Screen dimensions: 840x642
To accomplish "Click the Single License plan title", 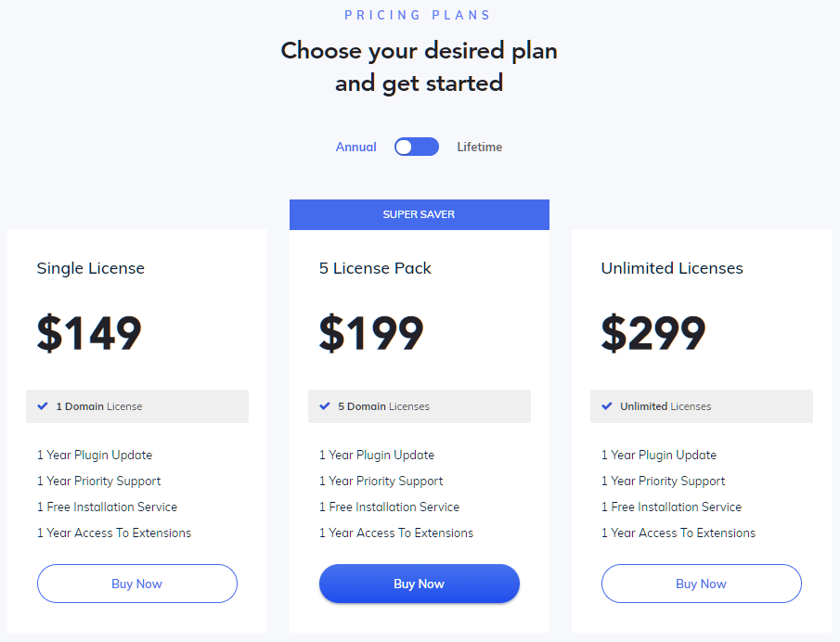I will click(x=91, y=268).
